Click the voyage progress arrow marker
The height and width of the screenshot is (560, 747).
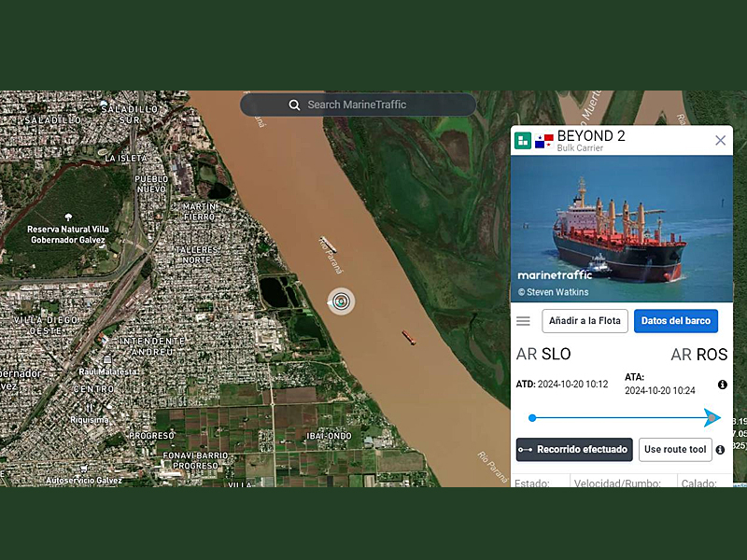[x=712, y=417]
